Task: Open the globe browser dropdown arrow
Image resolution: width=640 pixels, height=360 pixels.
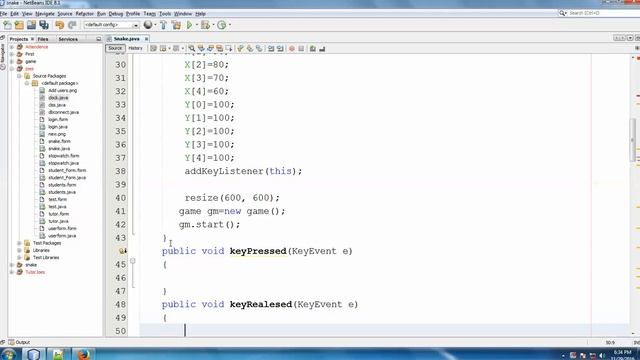Action: [x=155, y=25]
